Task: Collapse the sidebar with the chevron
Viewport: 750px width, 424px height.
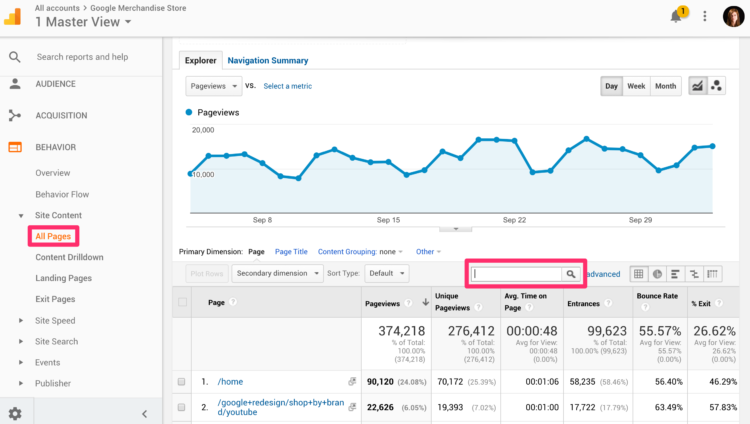Action: click(144, 414)
